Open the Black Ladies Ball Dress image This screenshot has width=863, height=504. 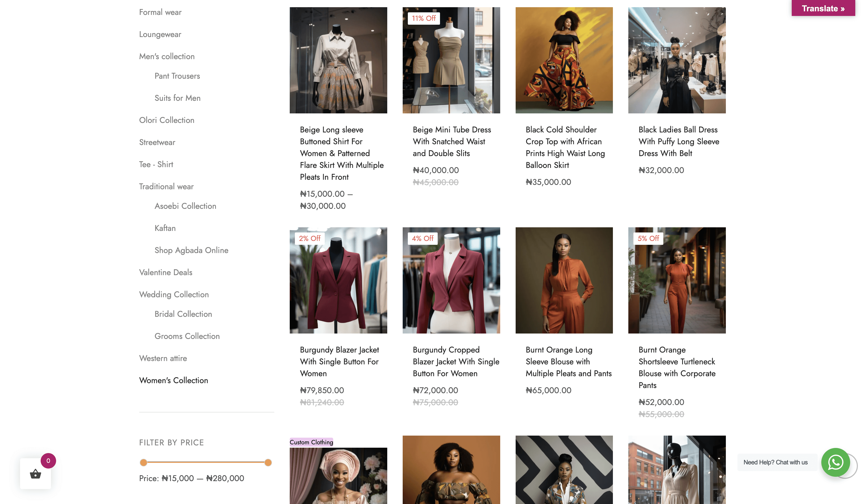click(676, 60)
